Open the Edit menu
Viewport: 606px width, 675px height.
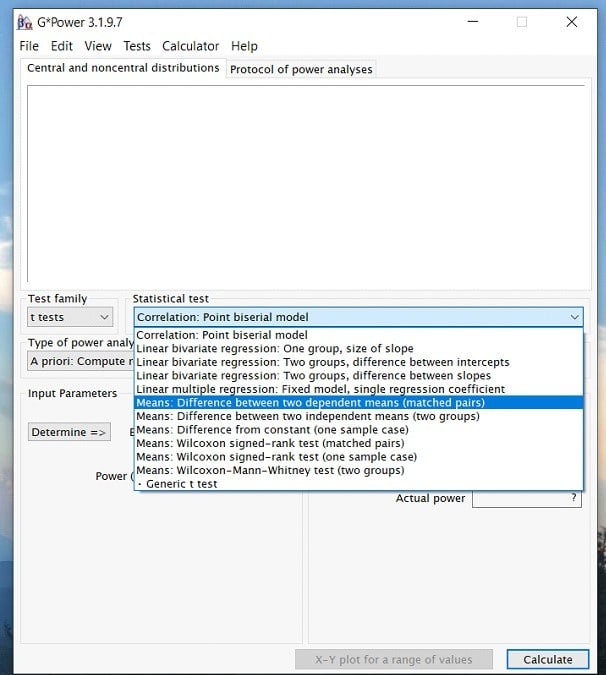click(62, 46)
